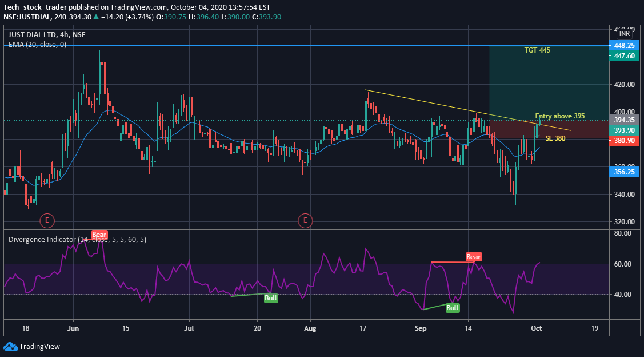
Task: Click the Aug date axis label
Action: pyautogui.click(x=310, y=328)
